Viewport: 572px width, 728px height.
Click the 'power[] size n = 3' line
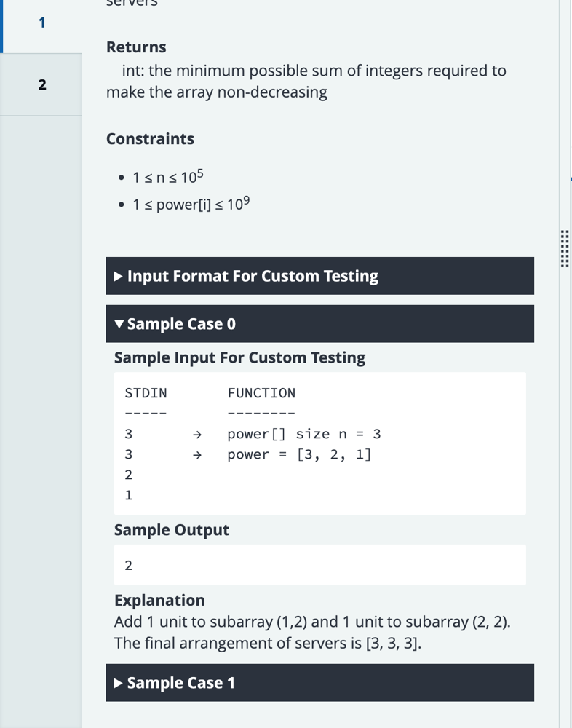[x=303, y=435]
